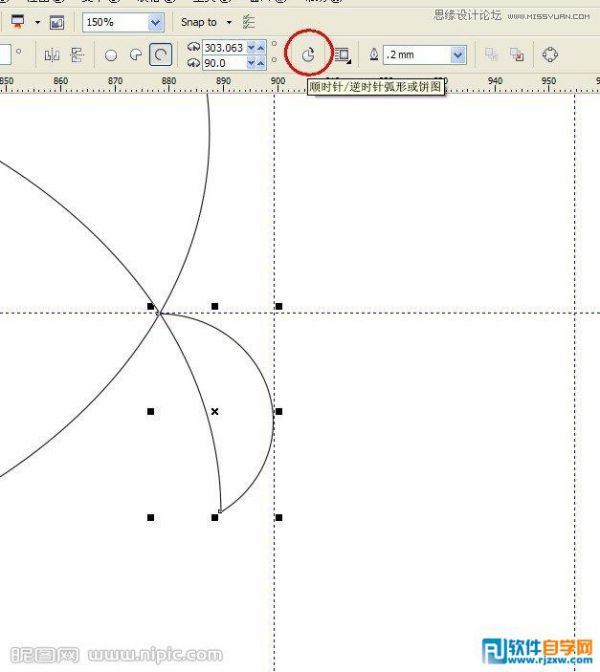The width and height of the screenshot is (600, 672).
Task: Click the welcome screen icon
Action: click(x=57, y=22)
